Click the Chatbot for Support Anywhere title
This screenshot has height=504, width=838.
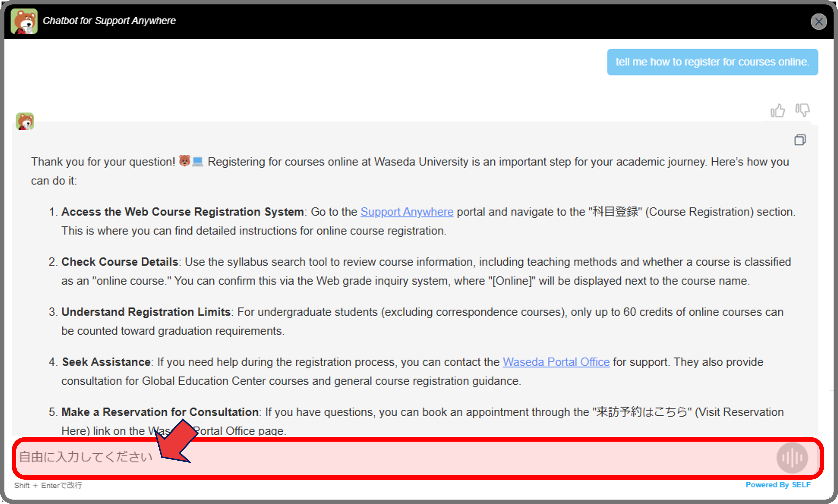(109, 21)
